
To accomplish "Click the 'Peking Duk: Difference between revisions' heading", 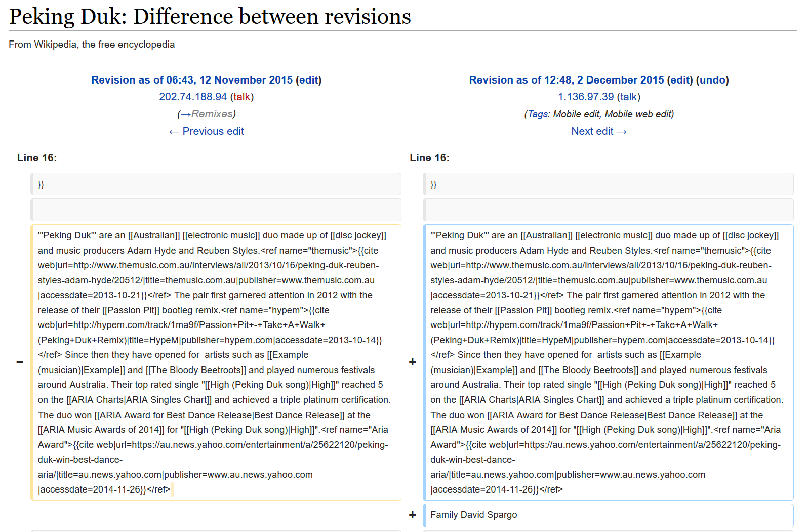I will (210, 16).
